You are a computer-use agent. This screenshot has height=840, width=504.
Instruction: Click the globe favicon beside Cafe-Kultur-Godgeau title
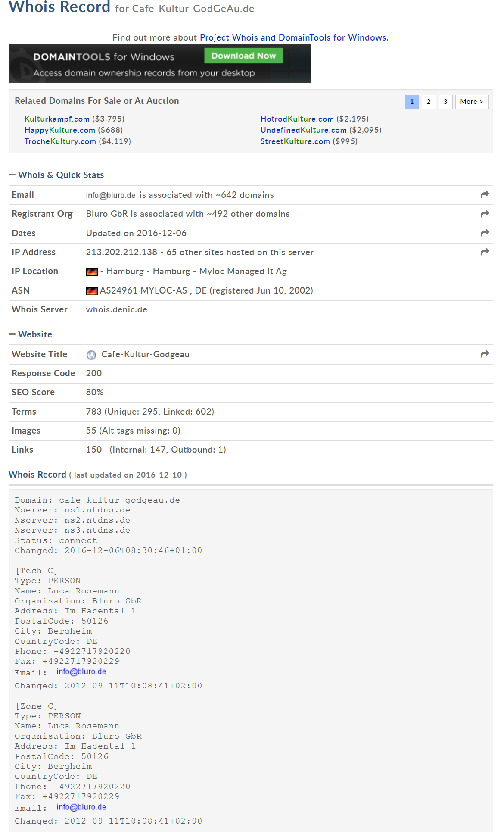point(91,355)
